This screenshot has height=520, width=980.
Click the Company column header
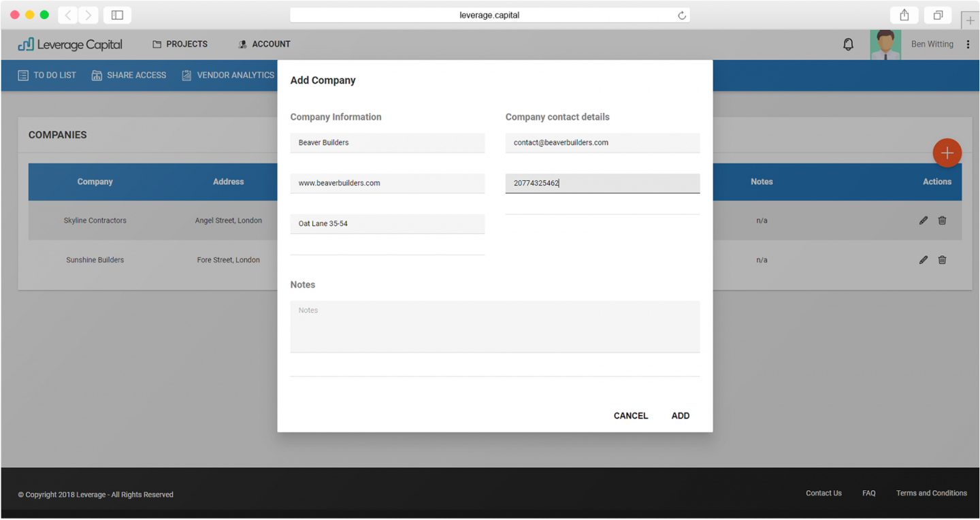pos(95,182)
